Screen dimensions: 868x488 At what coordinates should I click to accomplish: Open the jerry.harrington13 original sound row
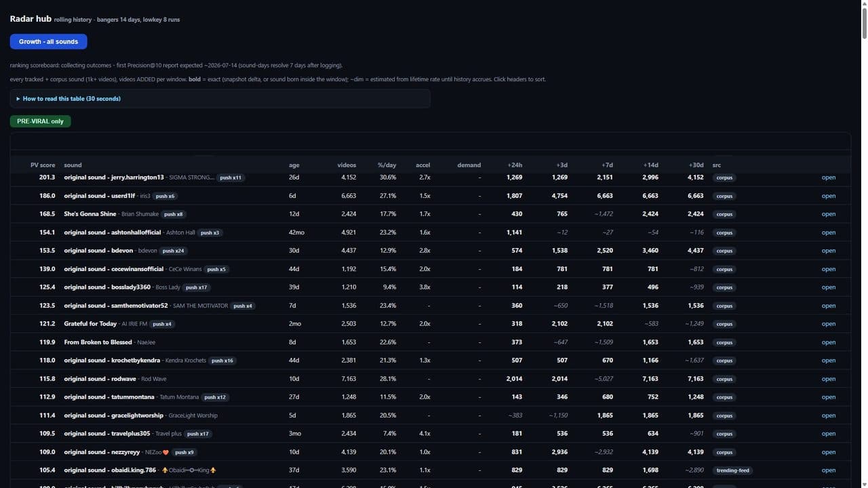tap(829, 178)
